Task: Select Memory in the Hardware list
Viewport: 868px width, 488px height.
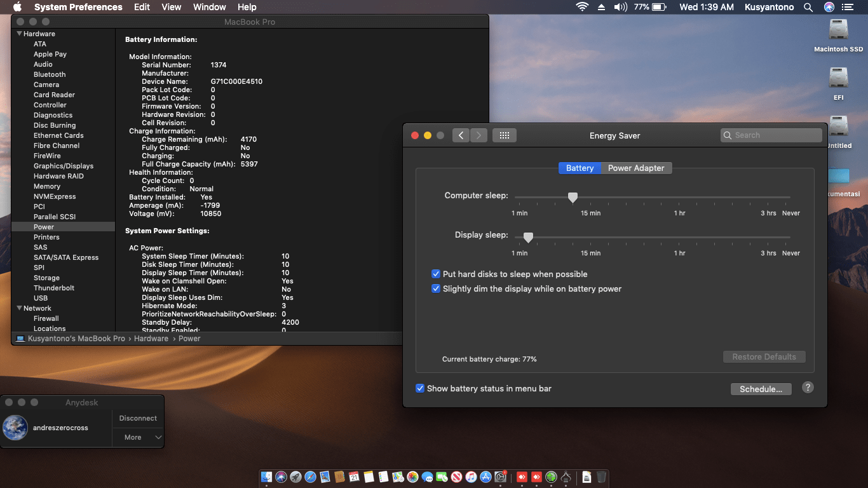Action: (x=47, y=186)
